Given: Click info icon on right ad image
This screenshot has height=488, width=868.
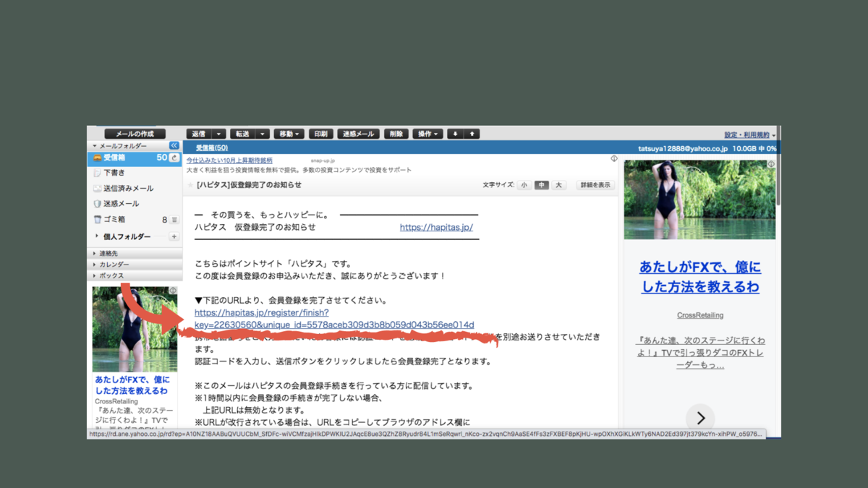Looking at the screenshot, I should pos(771,164).
